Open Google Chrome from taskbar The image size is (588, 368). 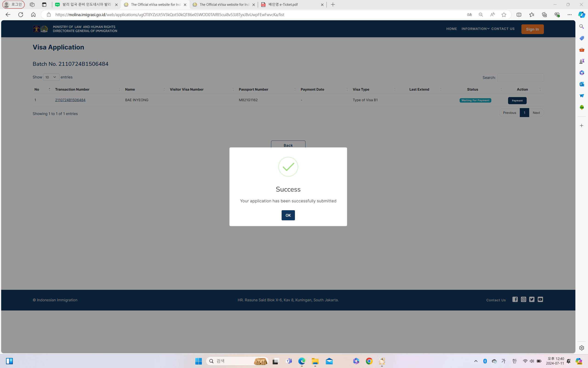coord(369,361)
